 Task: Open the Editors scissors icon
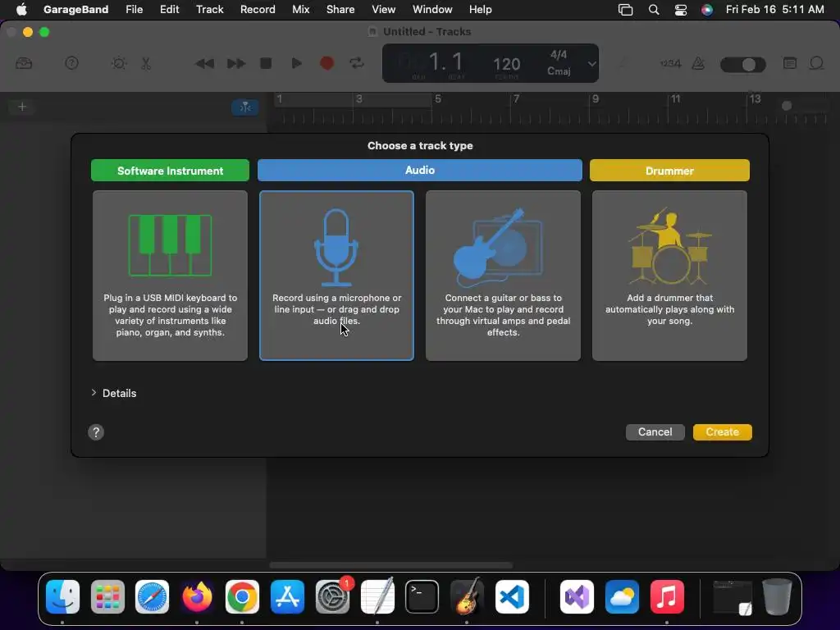[146, 64]
